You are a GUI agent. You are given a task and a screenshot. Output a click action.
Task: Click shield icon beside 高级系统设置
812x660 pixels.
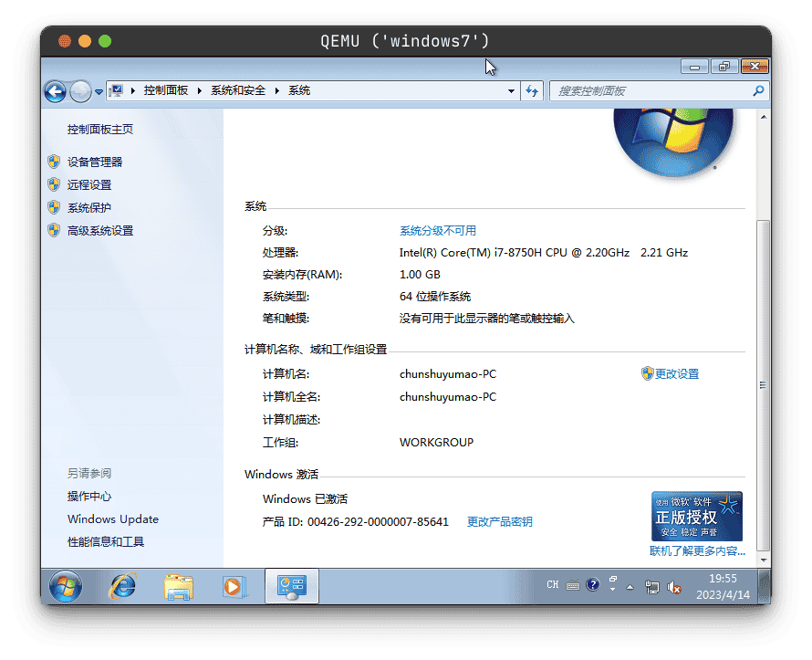pos(54,230)
